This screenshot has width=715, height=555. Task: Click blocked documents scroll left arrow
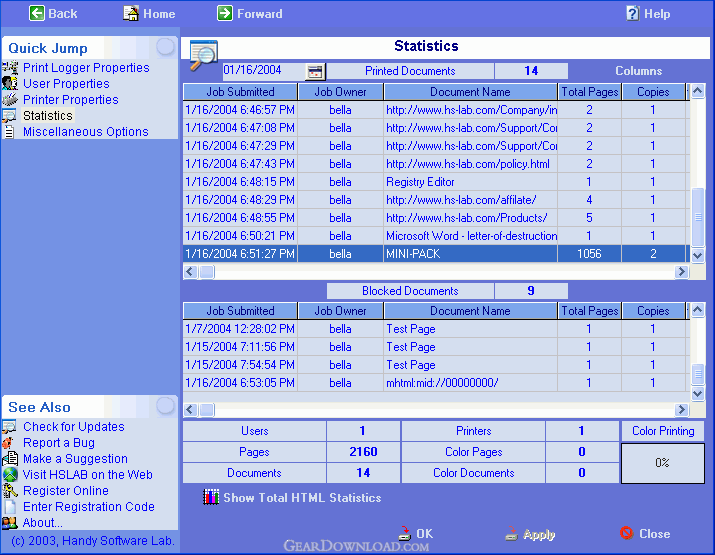coord(191,410)
